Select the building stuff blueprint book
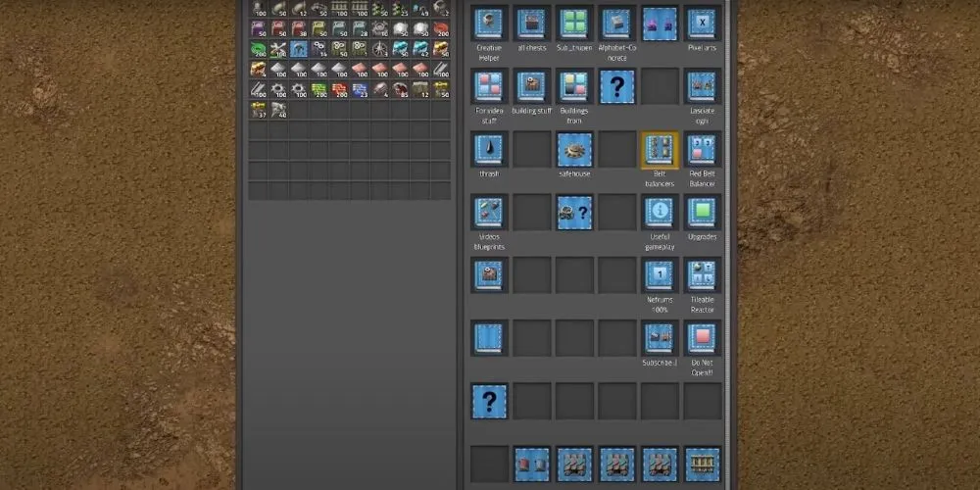This screenshot has width=980, height=490. pyautogui.click(x=531, y=86)
